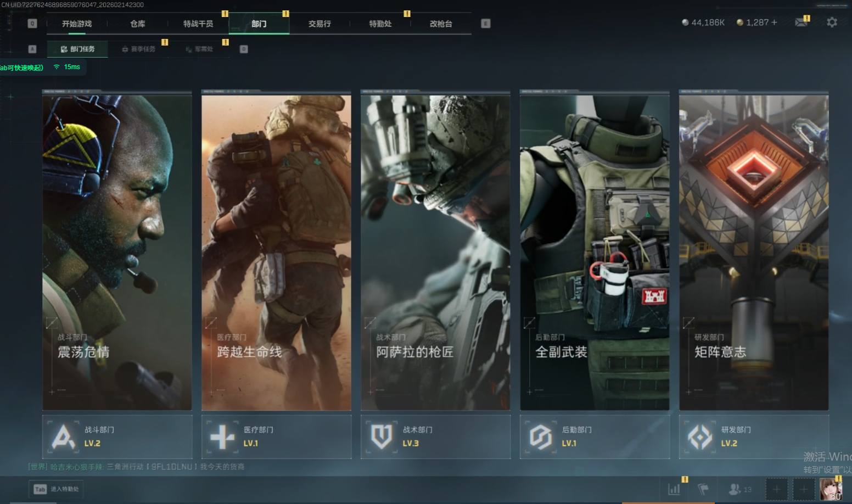Viewport: 852px width, 504px height.
Task: Click the 44,186K currency balance
Action: point(703,23)
